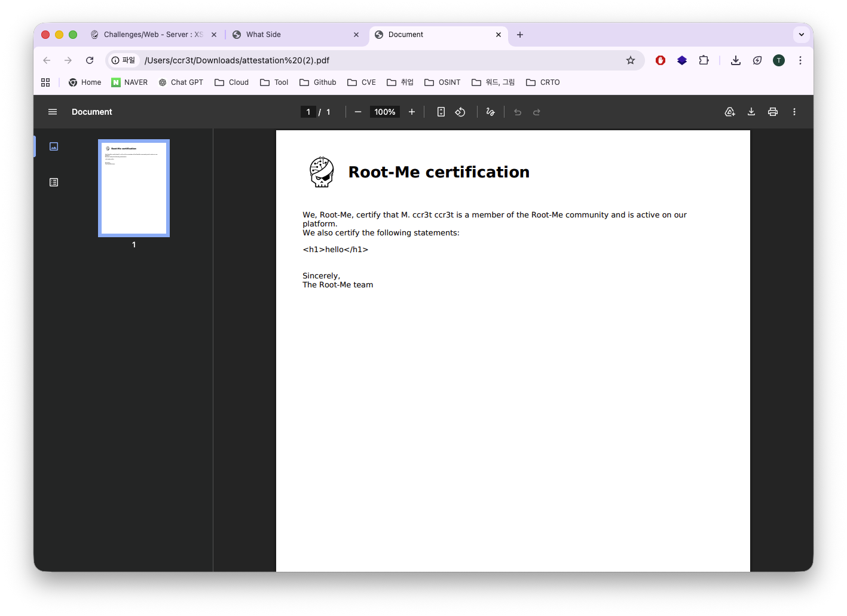Viewport: 847px width, 616px height.
Task: Close the Document tab
Action: point(499,35)
